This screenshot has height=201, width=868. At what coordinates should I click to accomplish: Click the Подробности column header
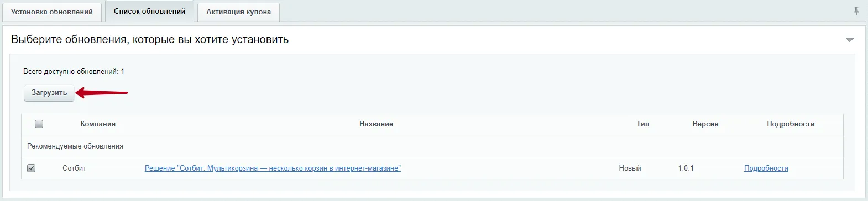791,124
